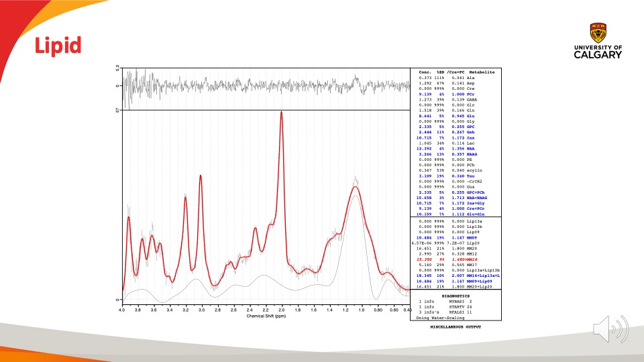Select the Tau row in metabolite table
The image size is (644, 362).
456,176
